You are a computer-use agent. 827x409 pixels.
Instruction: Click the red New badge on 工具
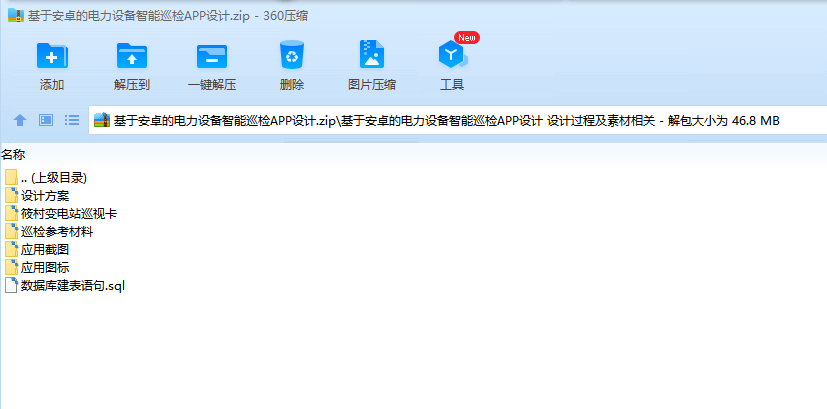(x=467, y=37)
